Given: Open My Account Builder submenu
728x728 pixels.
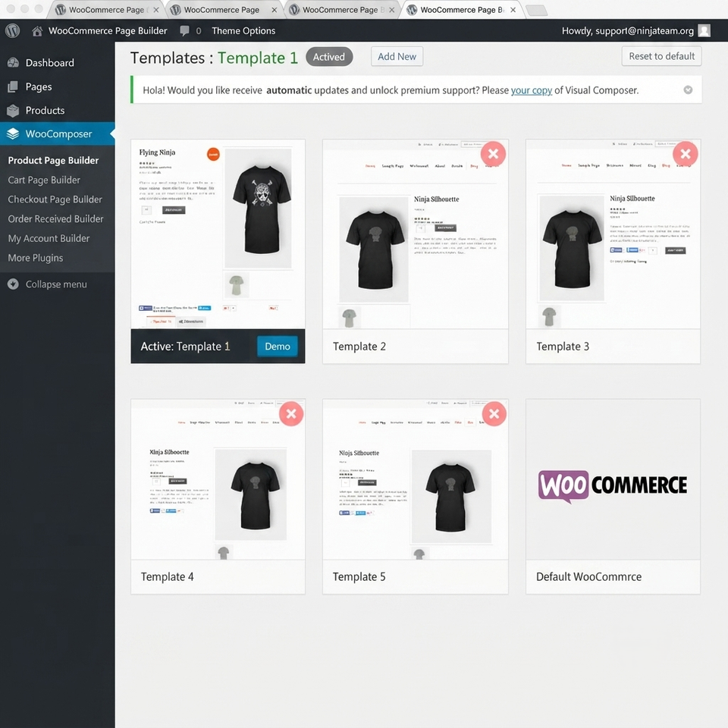Looking at the screenshot, I should [x=49, y=238].
